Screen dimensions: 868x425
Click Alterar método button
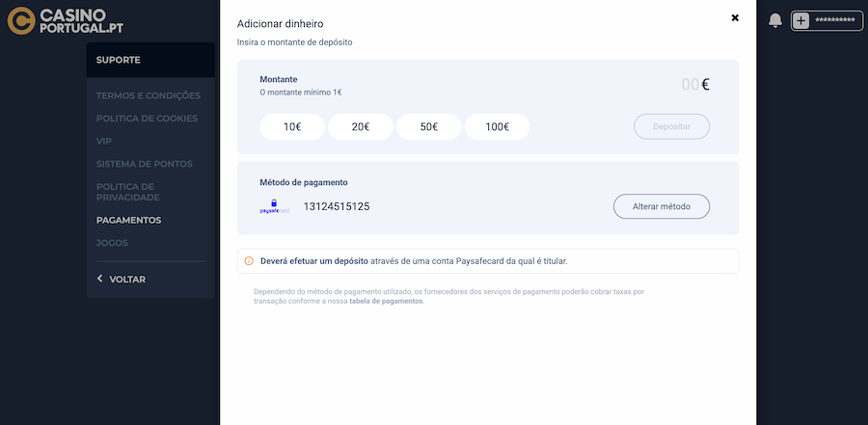662,207
